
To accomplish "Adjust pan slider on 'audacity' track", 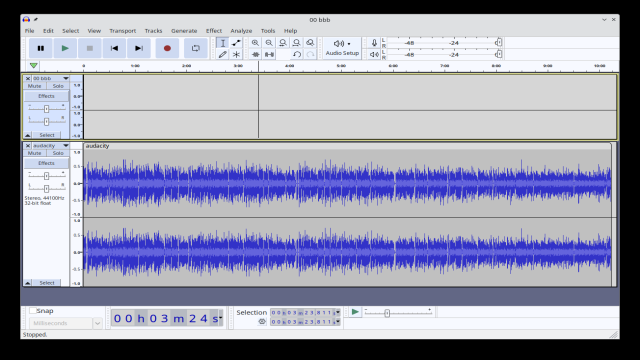I will pos(47,188).
